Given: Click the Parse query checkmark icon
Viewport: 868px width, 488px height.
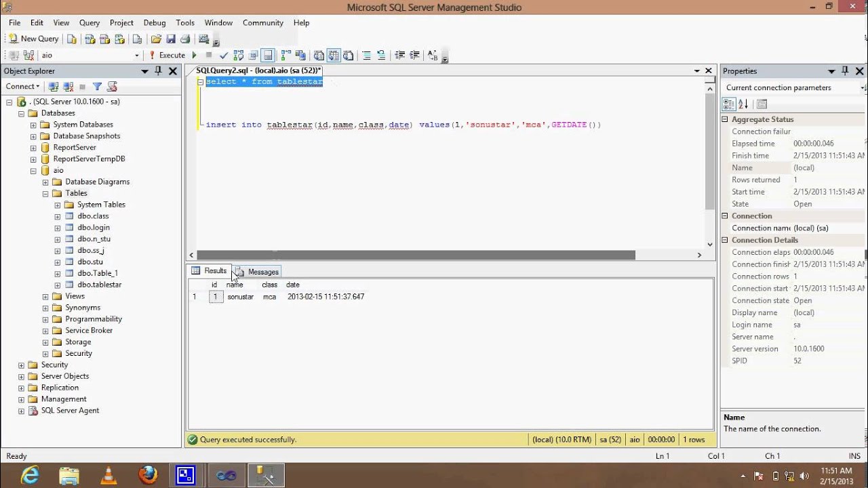Looking at the screenshot, I should [224, 55].
